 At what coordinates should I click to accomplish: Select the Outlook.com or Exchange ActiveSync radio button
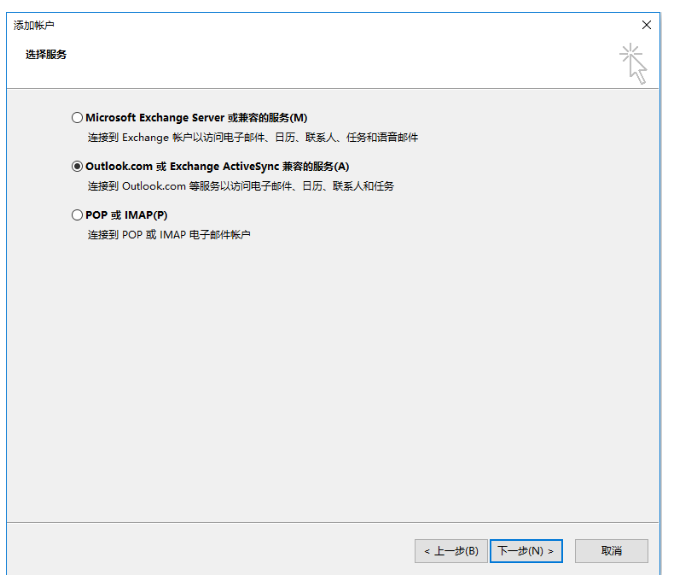tap(78, 166)
